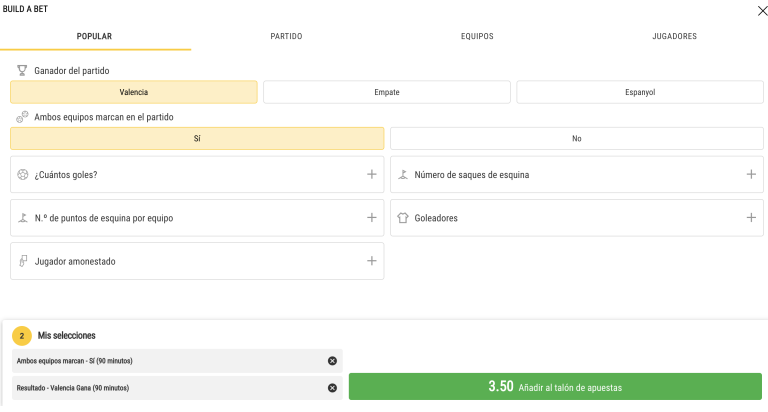Toggle 'Sí' for both teams scoring
This screenshot has height=412, width=768.
point(196,139)
